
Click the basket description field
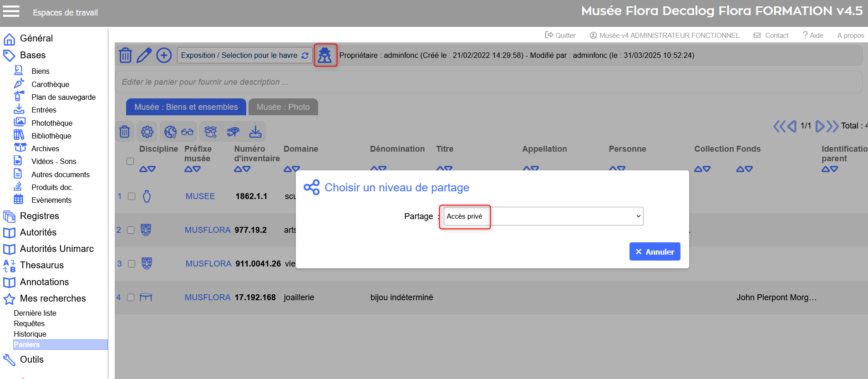pyautogui.click(x=488, y=82)
